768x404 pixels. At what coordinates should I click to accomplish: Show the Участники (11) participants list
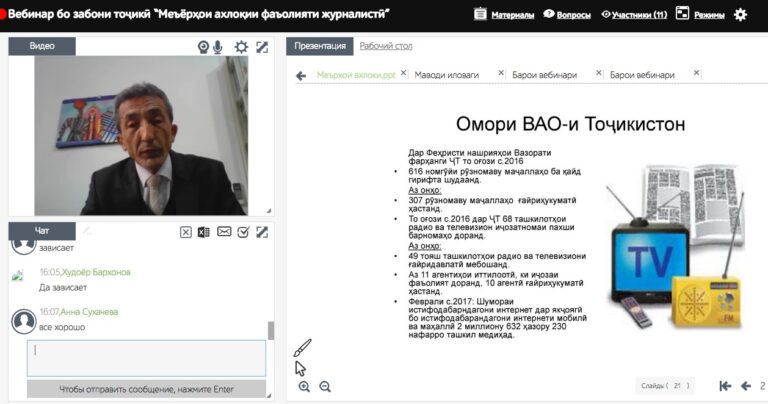639,15
